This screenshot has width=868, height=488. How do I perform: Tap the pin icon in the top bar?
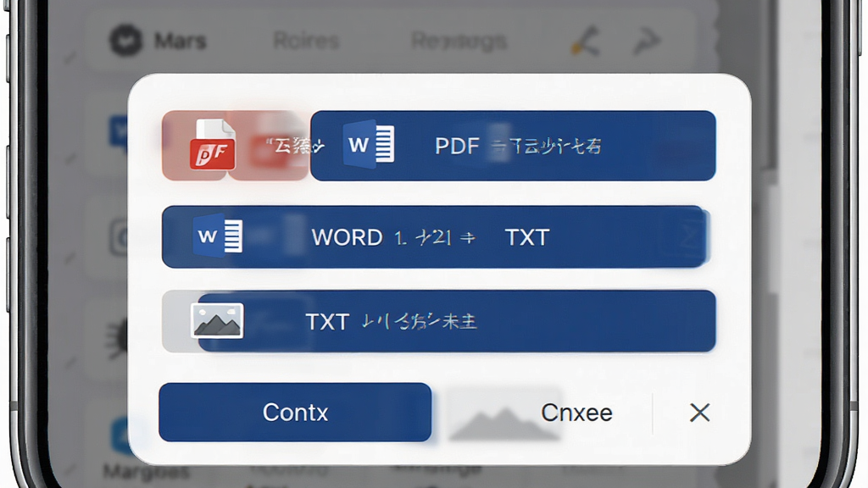tap(647, 41)
